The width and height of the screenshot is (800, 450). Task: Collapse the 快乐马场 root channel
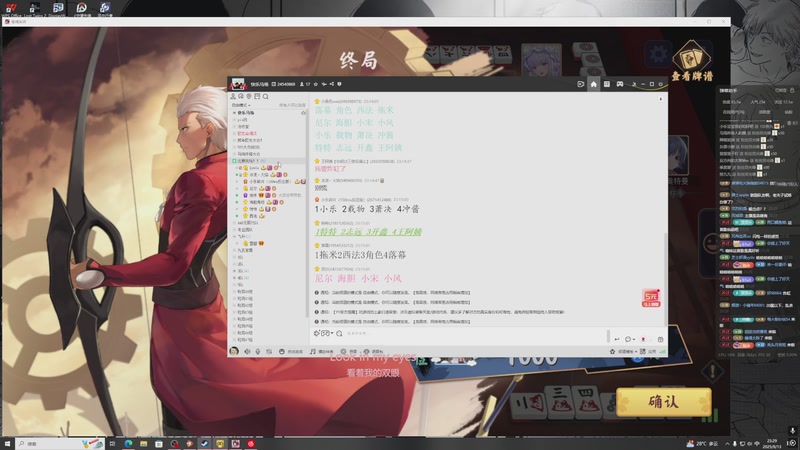pos(234,112)
